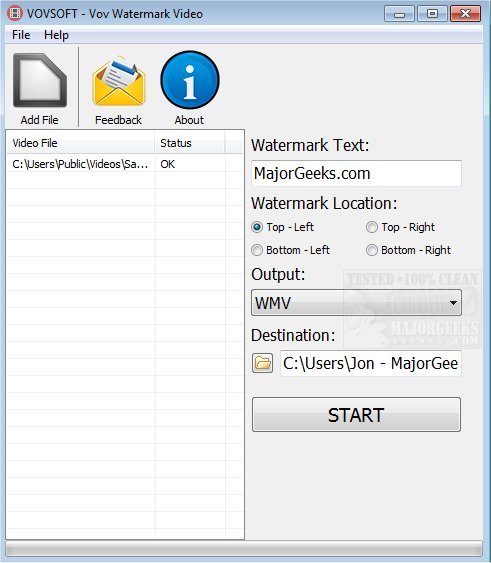Browse destination with the folder icon

pos(263,363)
